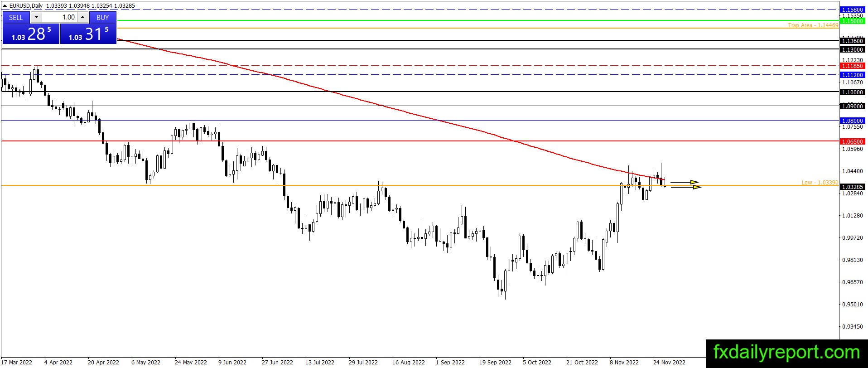Click the 0.93450 price scale tick
The height and width of the screenshot is (368, 868).
(x=852, y=326)
